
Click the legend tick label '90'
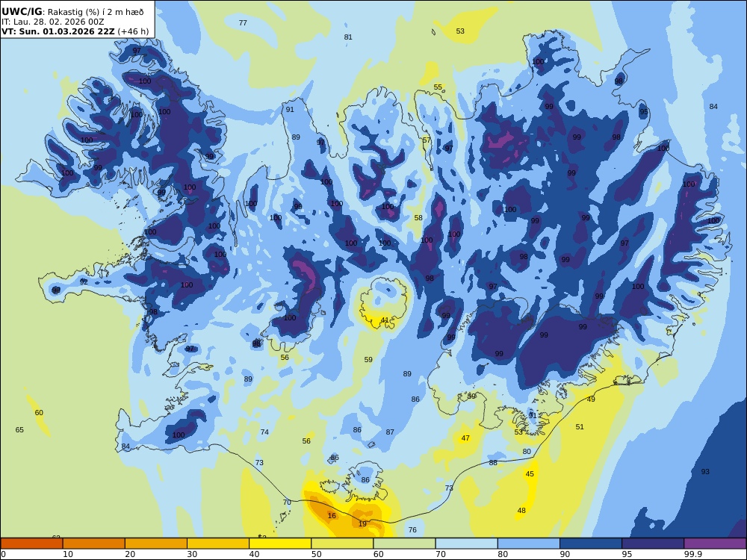565,554
